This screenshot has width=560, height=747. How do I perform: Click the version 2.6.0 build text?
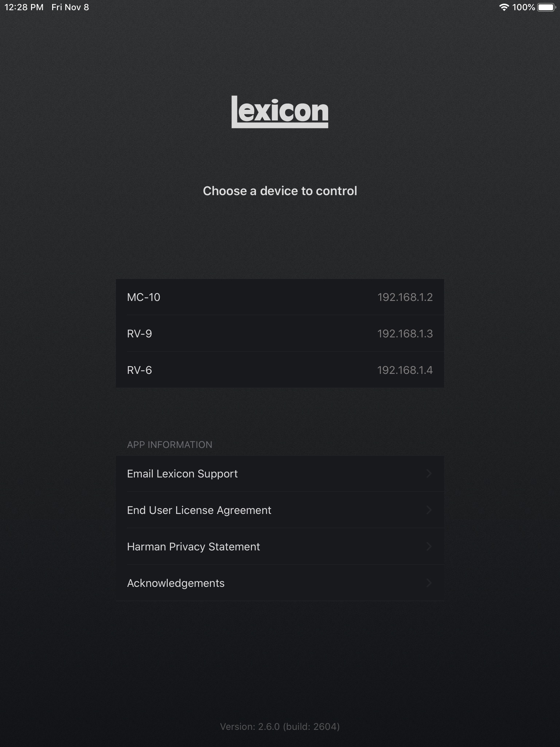(280, 727)
